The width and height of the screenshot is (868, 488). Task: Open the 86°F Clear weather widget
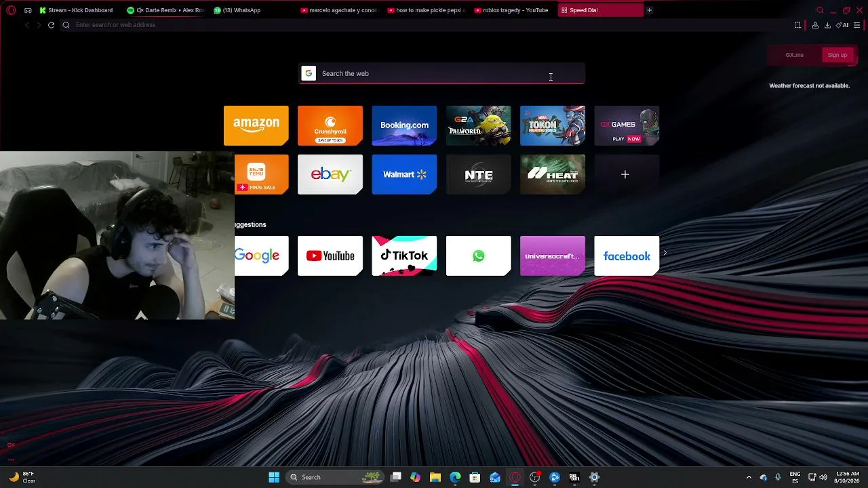point(21,477)
